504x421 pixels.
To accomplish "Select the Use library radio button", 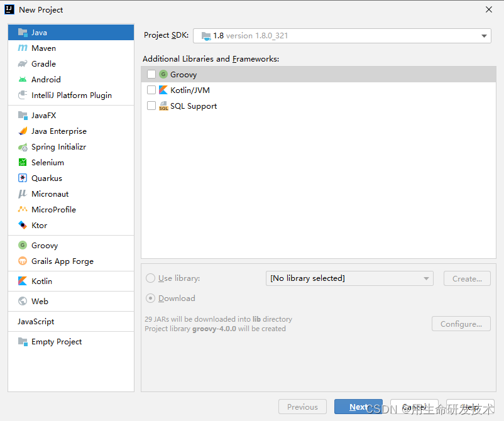I will coord(150,278).
